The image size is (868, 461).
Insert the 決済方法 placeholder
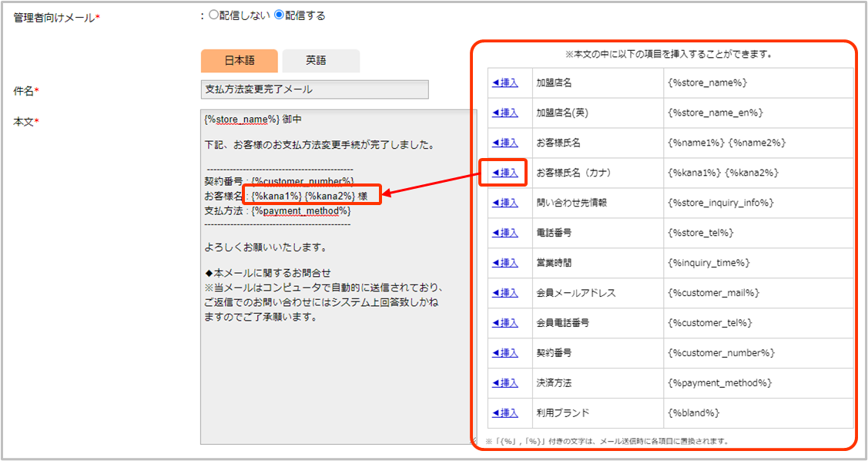point(505,383)
